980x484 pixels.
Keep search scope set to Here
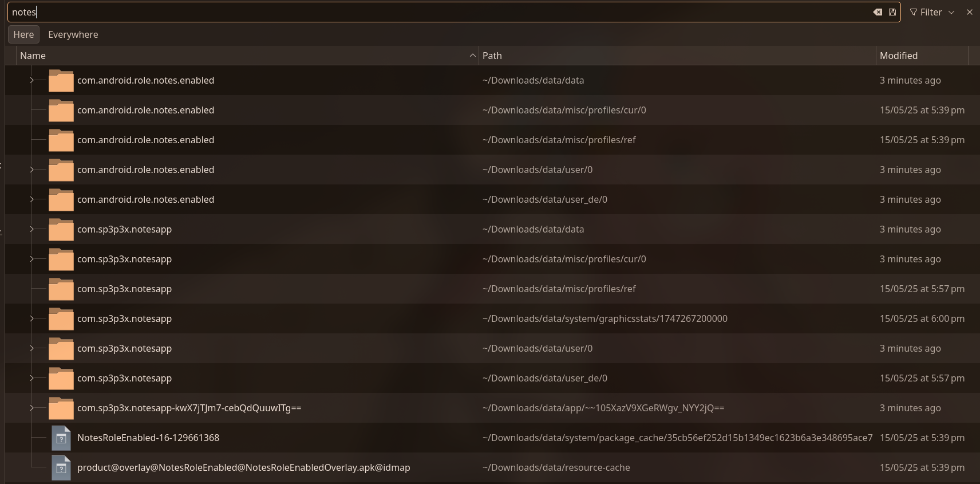[23, 34]
